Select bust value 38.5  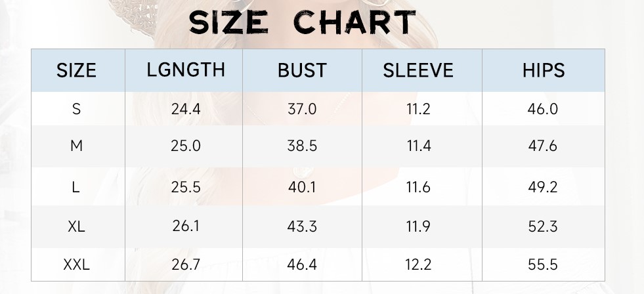point(302,146)
